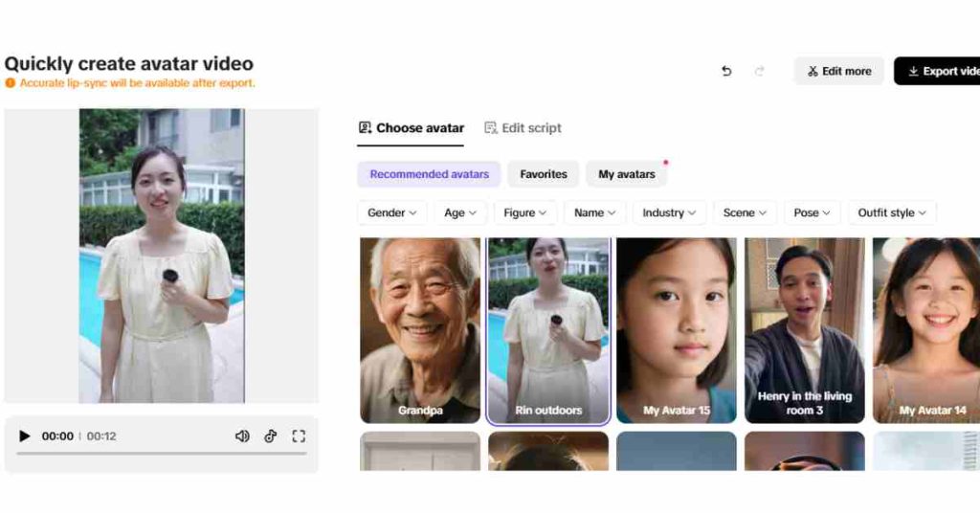Expand the Industry filter dropdown

tap(669, 212)
